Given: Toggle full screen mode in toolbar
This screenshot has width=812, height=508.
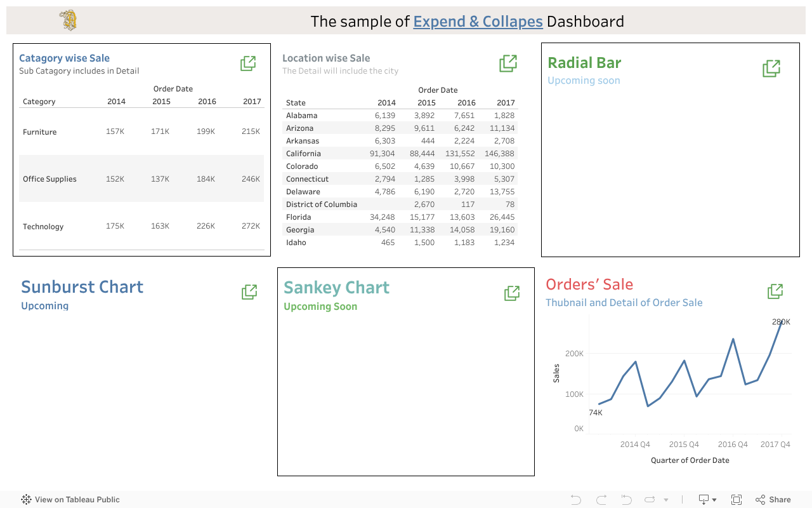Looking at the screenshot, I should (x=737, y=500).
